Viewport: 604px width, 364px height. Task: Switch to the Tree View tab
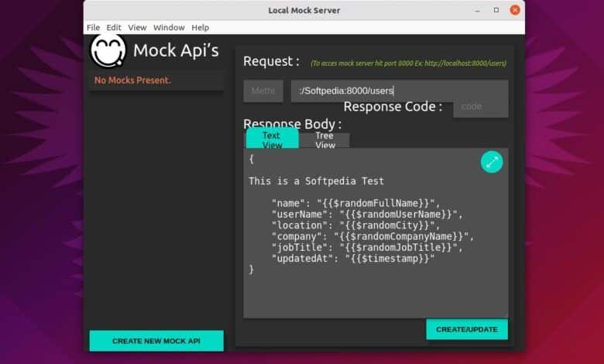pyautogui.click(x=324, y=140)
